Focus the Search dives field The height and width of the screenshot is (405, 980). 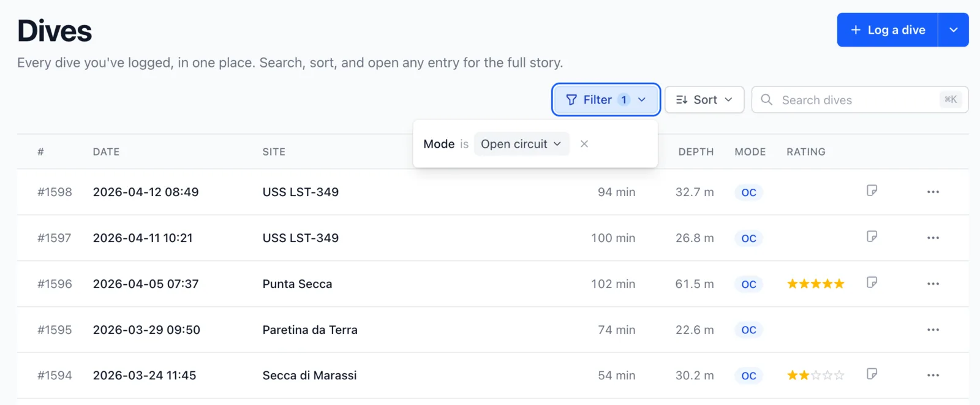pos(860,100)
